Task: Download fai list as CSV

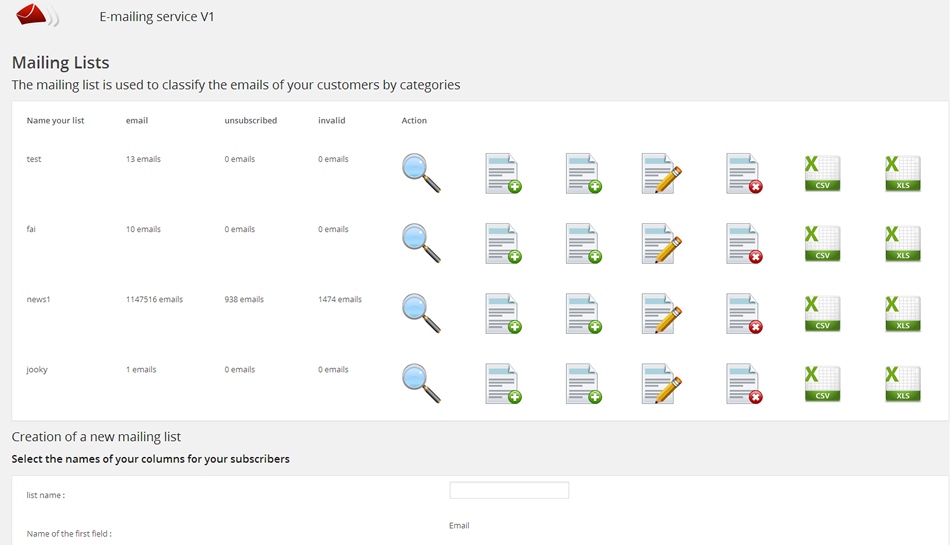Action: coord(822,243)
